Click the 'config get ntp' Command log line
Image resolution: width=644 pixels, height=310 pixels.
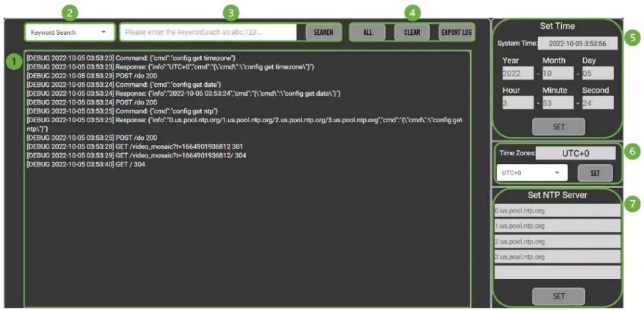click(123, 111)
